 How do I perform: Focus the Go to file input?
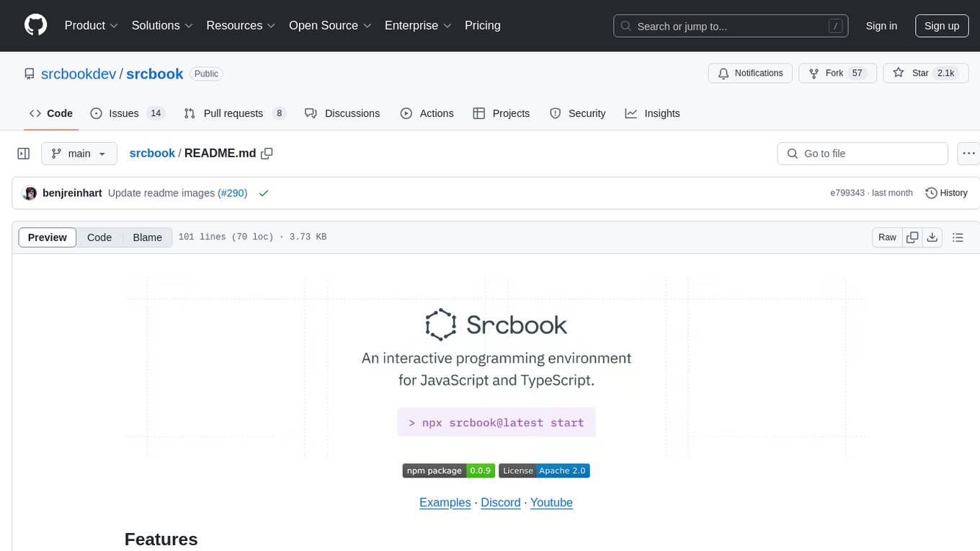click(x=863, y=154)
